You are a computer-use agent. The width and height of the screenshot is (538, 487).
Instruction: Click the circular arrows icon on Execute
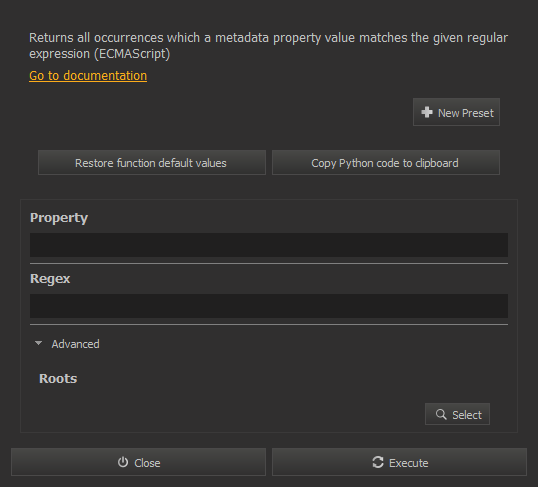(x=378, y=462)
